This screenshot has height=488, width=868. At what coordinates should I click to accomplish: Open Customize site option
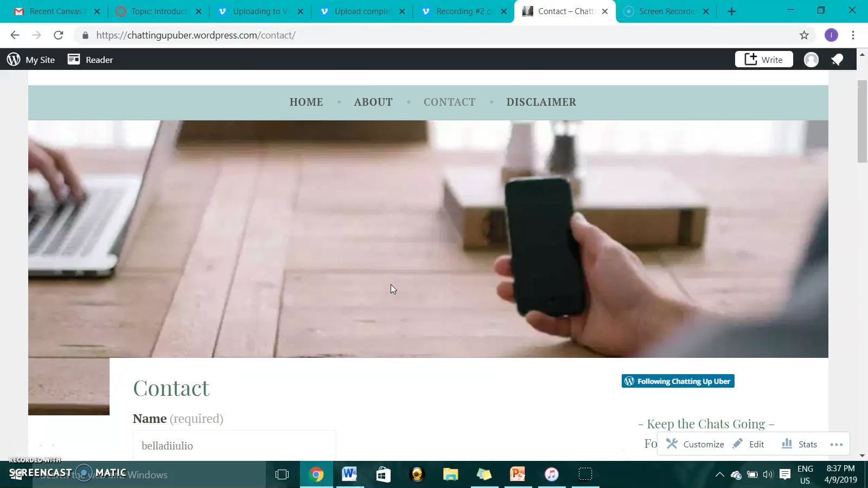click(695, 444)
